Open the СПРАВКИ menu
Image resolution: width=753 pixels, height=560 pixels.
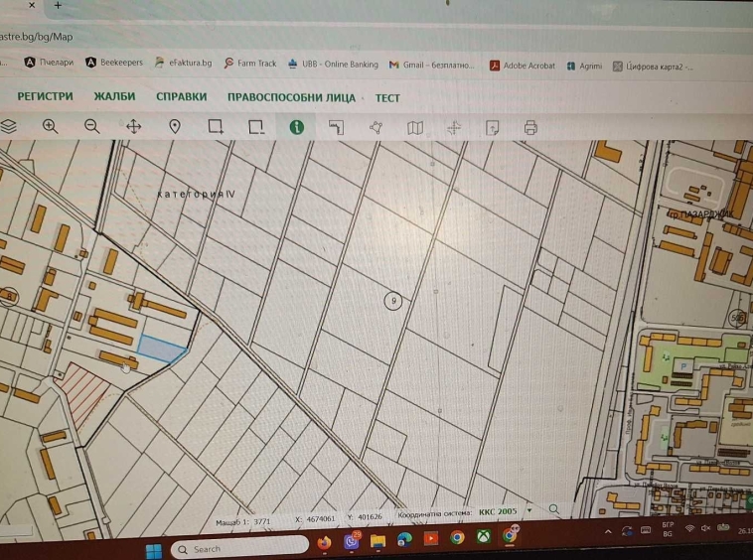click(181, 97)
